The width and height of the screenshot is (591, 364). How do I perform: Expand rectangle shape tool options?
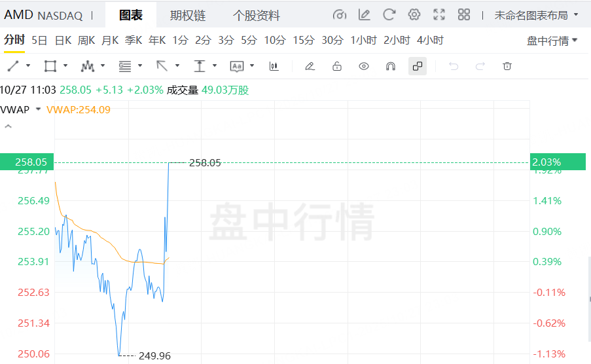click(x=65, y=65)
